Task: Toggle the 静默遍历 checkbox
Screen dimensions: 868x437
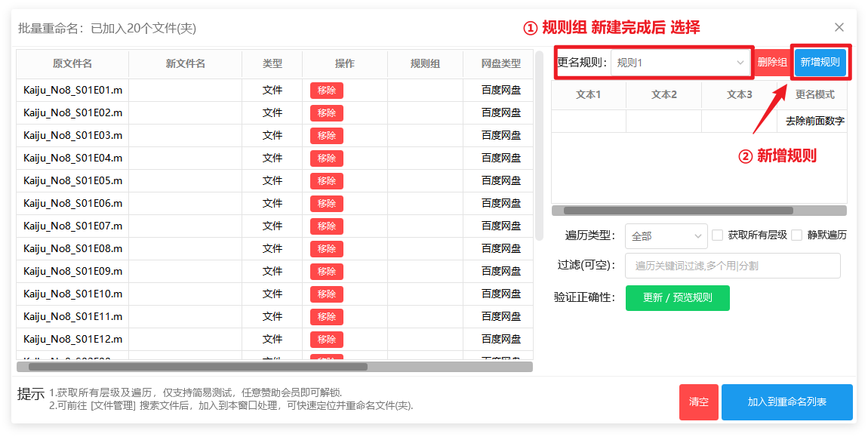Action: coord(796,235)
